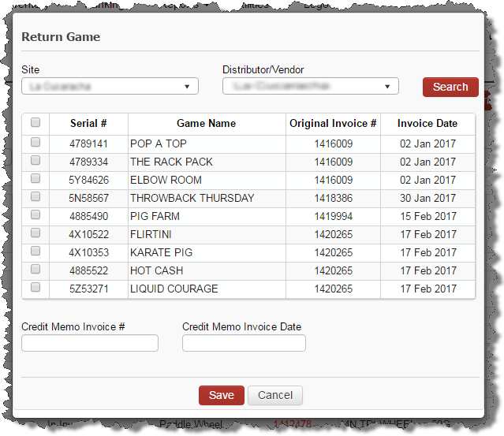
Task: Click serial number 4885490
Action: 88,216
